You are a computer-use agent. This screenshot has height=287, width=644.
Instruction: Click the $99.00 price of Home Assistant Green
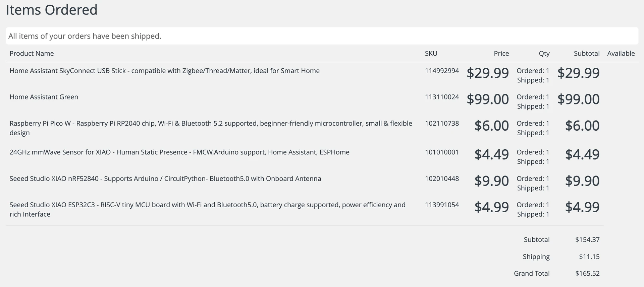[x=488, y=99]
